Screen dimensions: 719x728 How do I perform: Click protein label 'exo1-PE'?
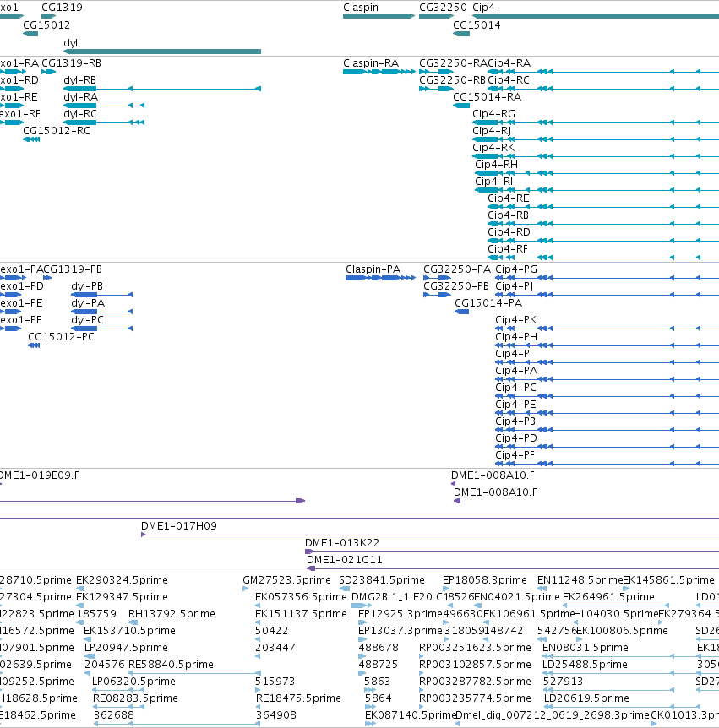click(x=21, y=303)
